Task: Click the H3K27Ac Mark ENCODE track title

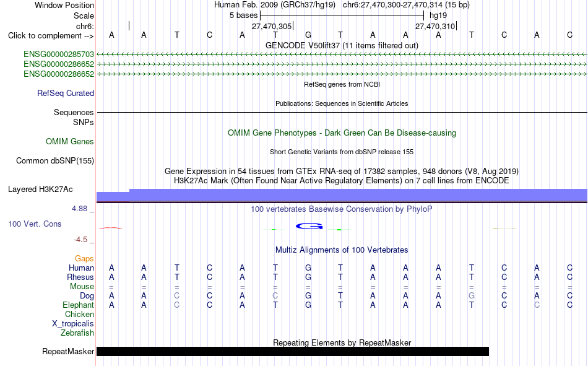Action: (342, 181)
